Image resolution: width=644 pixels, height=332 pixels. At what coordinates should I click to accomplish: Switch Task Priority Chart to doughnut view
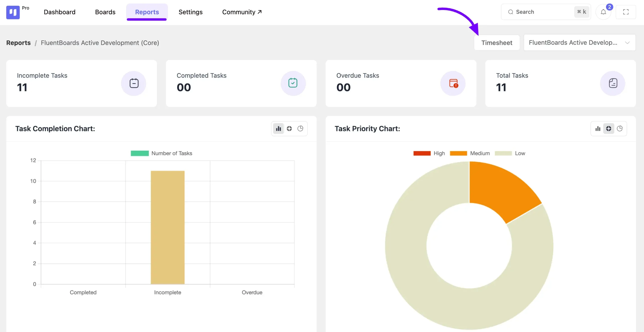(x=609, y=129)
